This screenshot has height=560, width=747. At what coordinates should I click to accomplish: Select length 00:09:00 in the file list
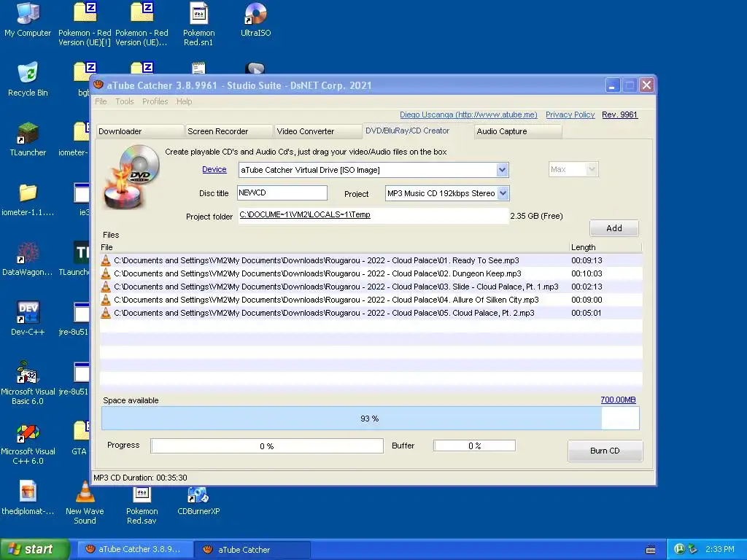coord(587,300)
